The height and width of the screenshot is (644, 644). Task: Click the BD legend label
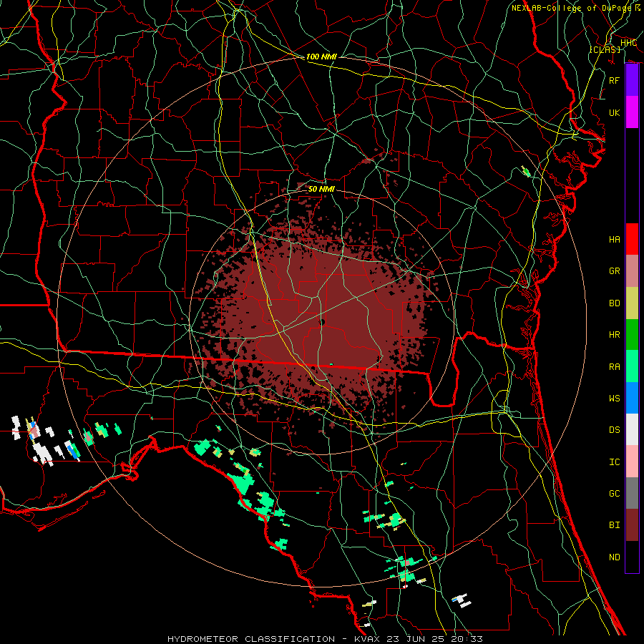[x=615, y=303]
